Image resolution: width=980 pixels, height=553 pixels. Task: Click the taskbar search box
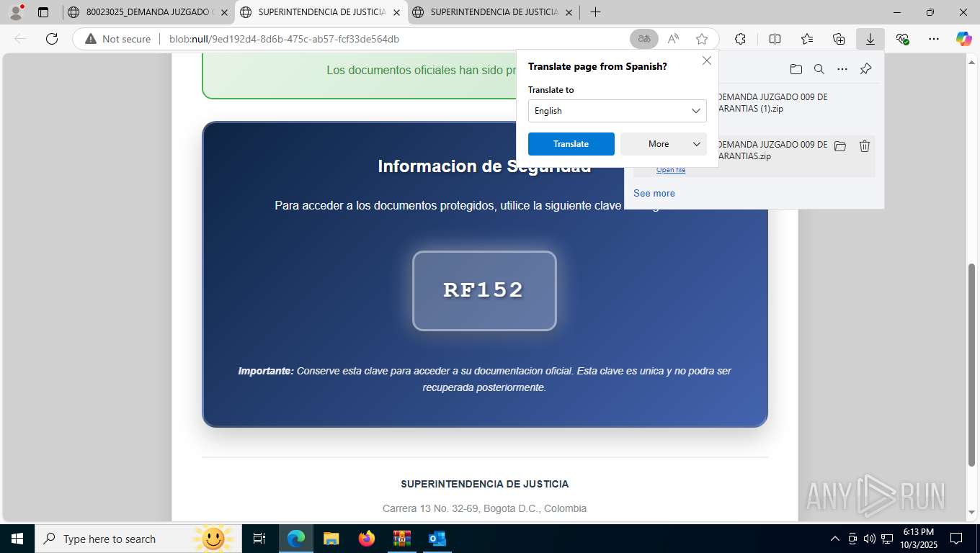(138, 539)
